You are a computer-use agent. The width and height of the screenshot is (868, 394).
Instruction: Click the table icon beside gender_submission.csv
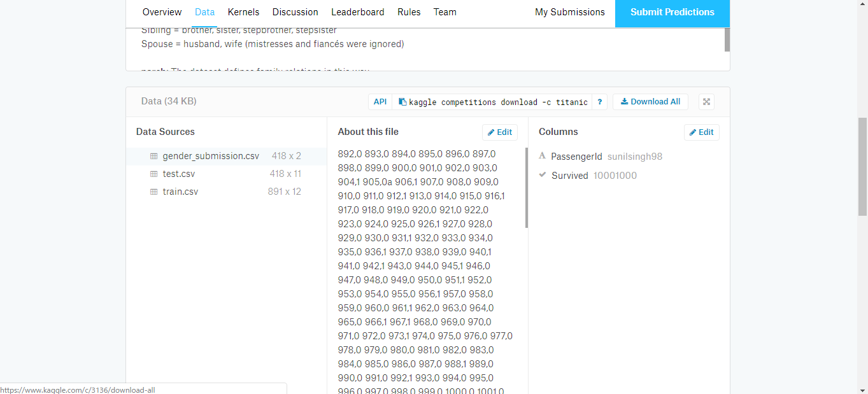(153, 156)
